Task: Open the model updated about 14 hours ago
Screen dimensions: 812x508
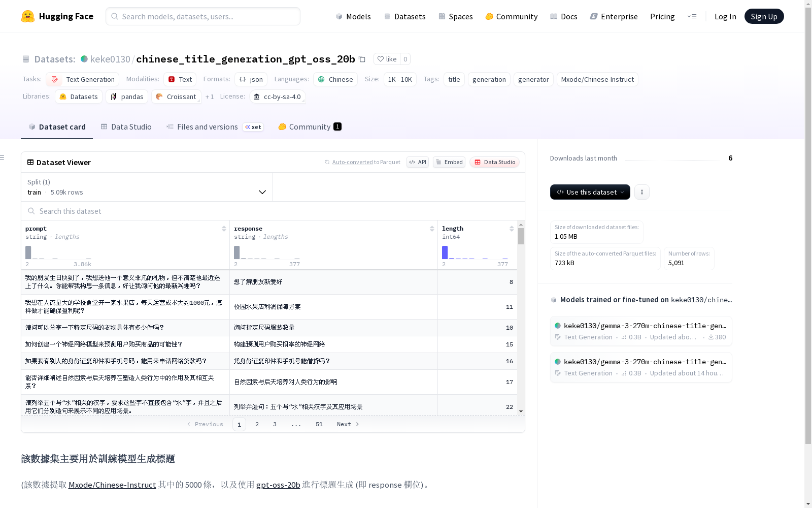Action: [641, 367]
